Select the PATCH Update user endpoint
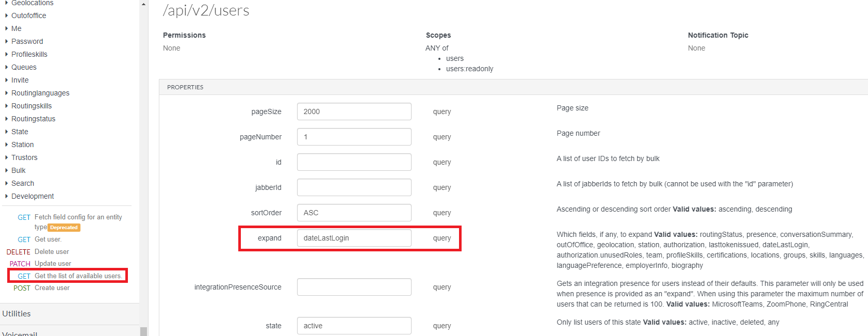The width and height of the screenshot is (868, 336). (53, 264)
